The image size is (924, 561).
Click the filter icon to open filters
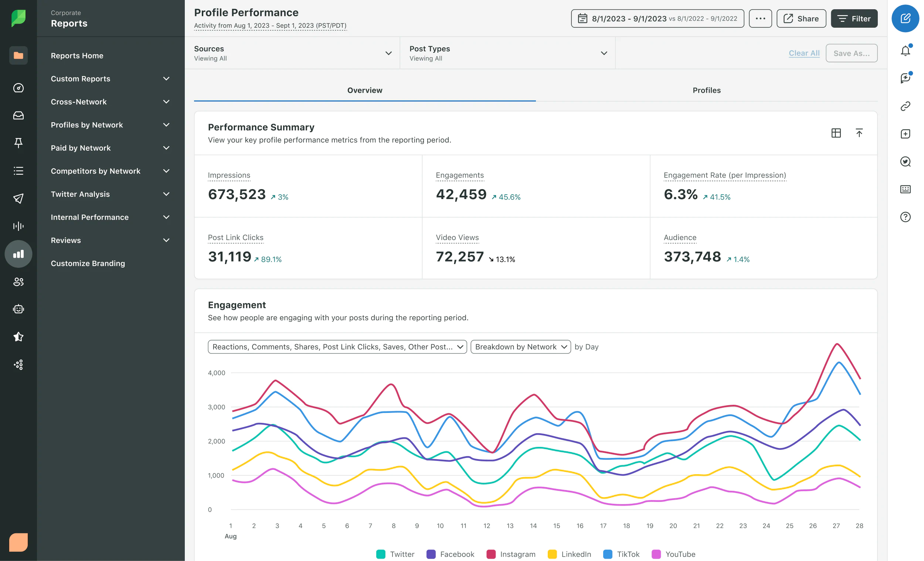click(x=854, y=18)
